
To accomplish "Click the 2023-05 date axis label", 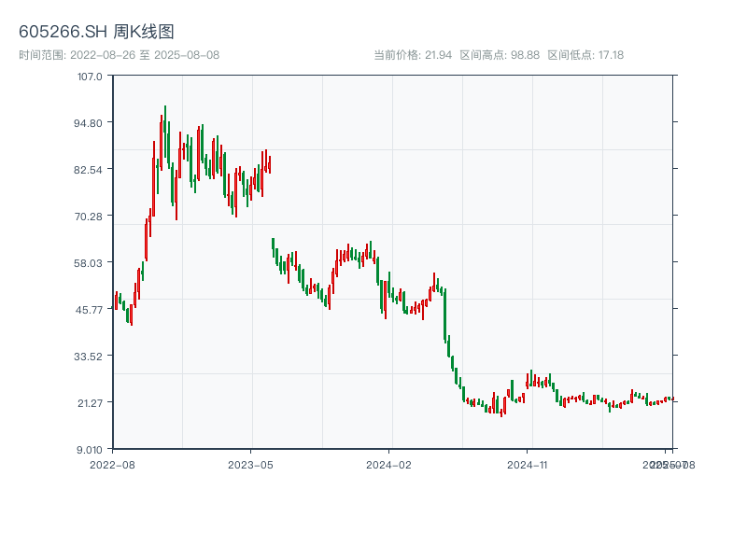I will (250, 464).
